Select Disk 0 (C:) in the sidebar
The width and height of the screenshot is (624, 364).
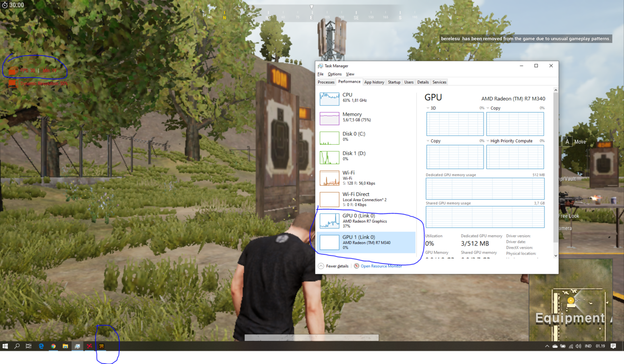(x=366, y=137)
